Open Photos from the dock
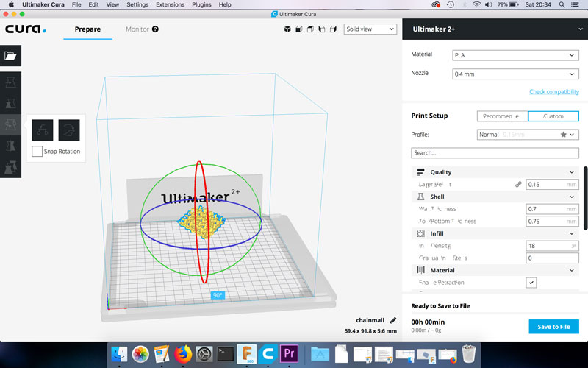 click(x=140, y=354)
